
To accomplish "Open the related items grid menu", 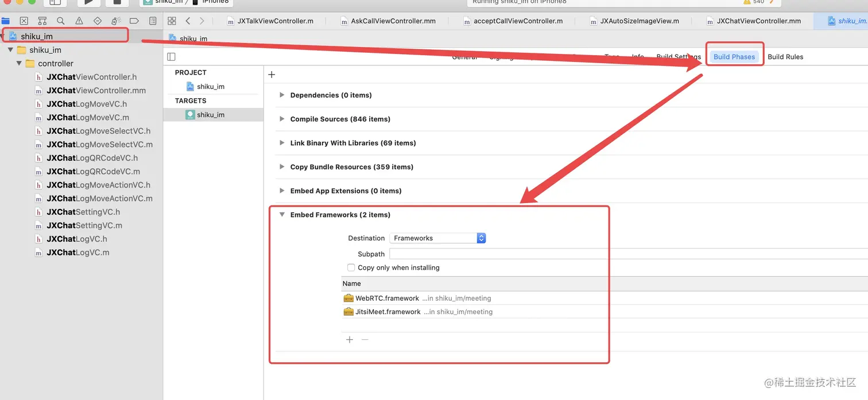I will (x=172, y=21).
